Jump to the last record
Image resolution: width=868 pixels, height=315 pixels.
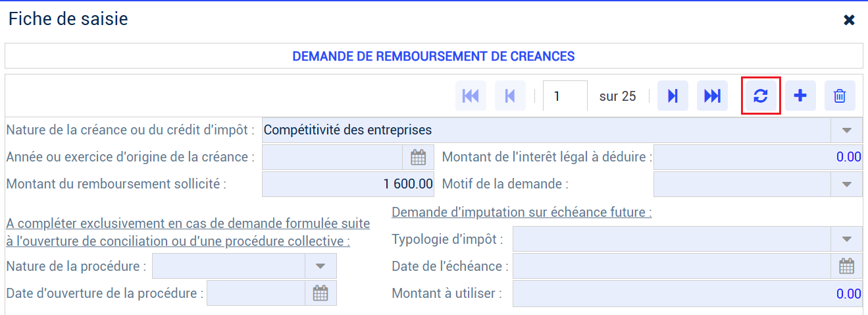[712, 96]
